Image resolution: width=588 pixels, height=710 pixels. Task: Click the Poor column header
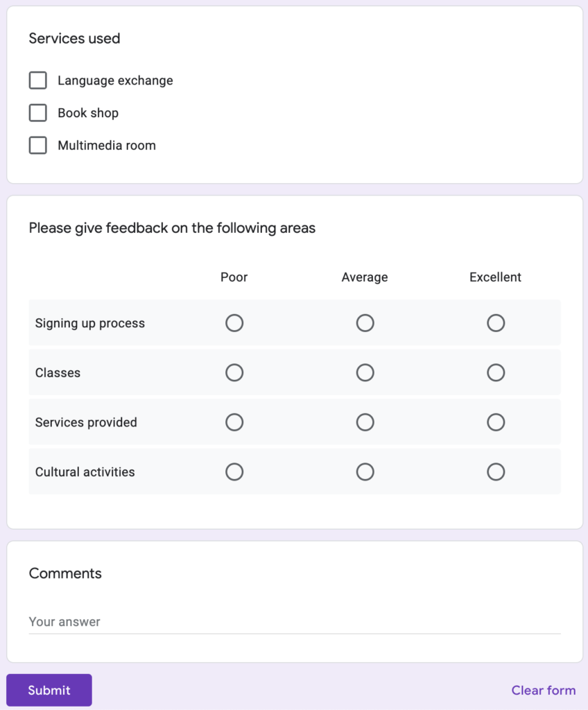[x=234, y=277]
